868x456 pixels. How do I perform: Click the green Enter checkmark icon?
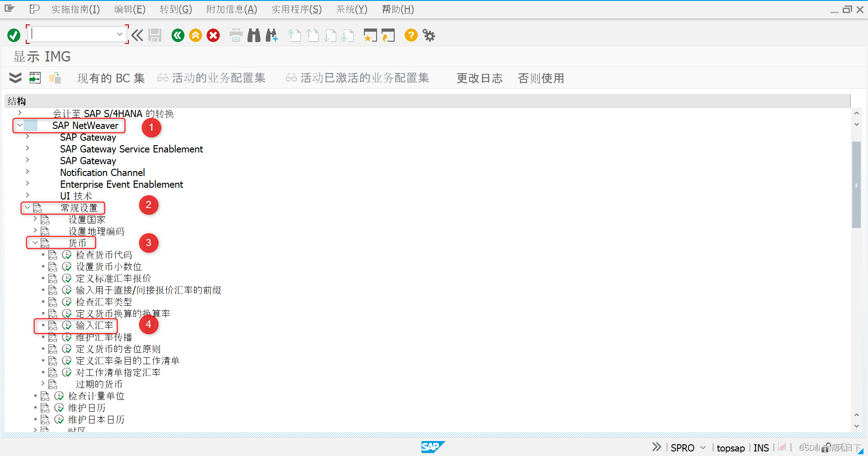[x=14, y=35]
